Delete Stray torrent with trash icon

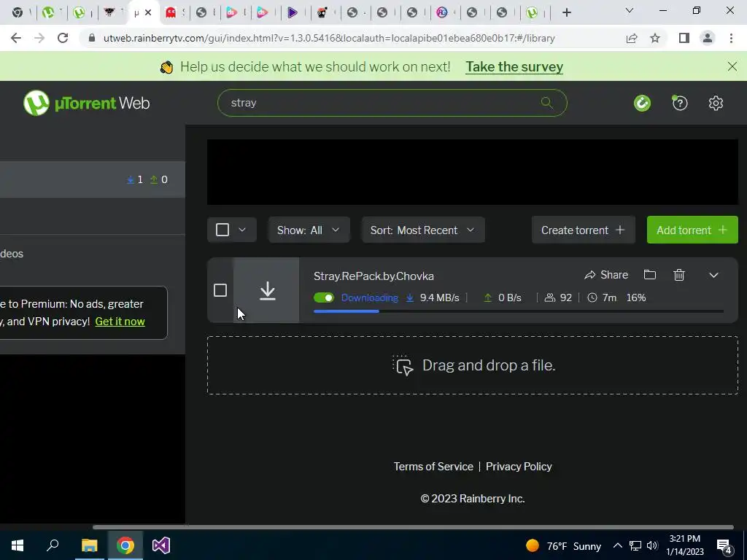pyautogui.click(x=679, y=275)
